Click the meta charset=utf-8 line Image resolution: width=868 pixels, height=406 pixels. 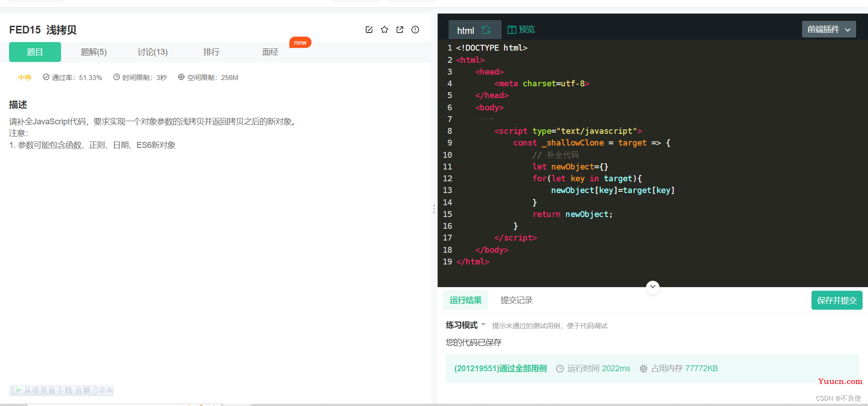(542, 84)
